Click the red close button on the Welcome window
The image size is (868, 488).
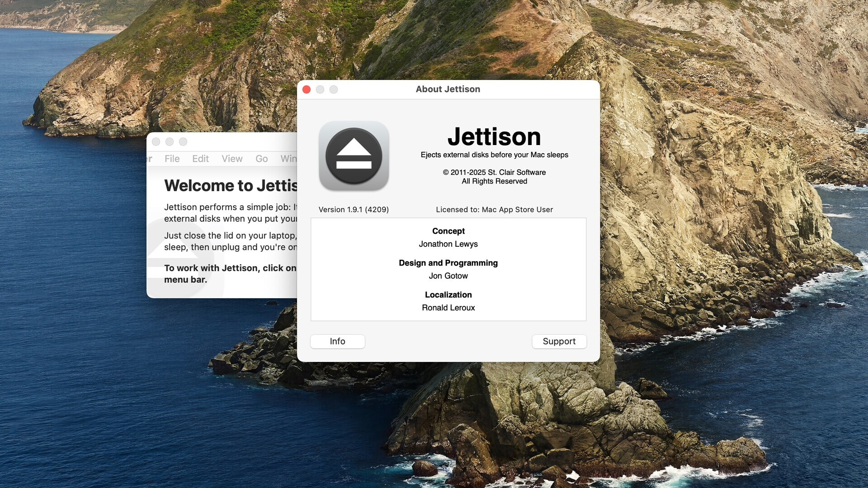pyautogui.click(x=156, y=141)
